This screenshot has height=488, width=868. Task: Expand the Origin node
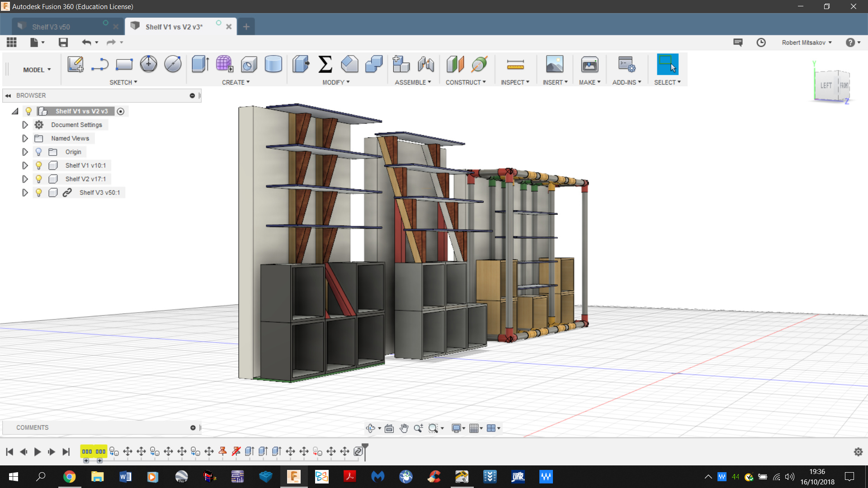click(25, 152)
